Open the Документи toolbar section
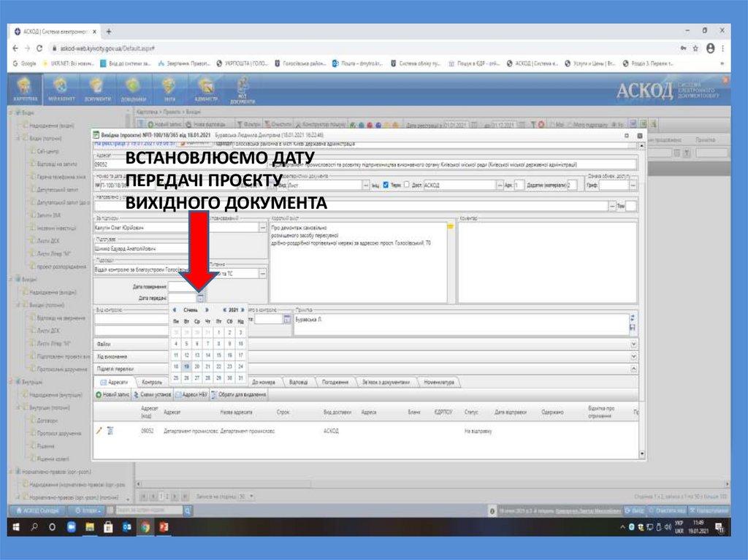 97,90
